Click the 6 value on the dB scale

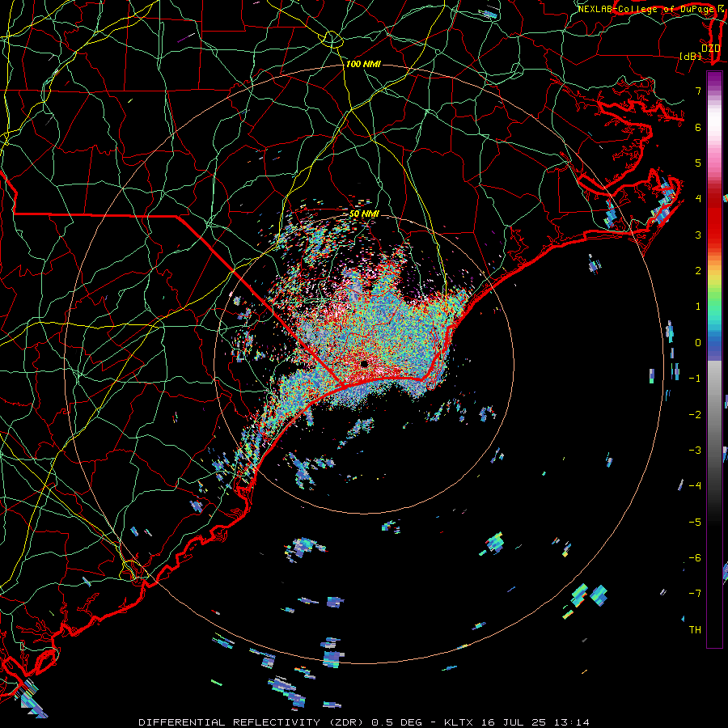[698, 127]
